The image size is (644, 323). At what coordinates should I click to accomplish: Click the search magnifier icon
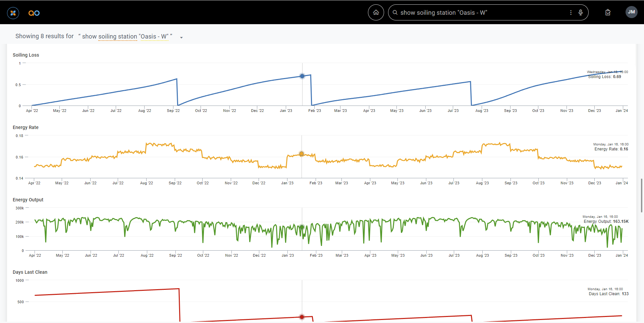(395, 12)
